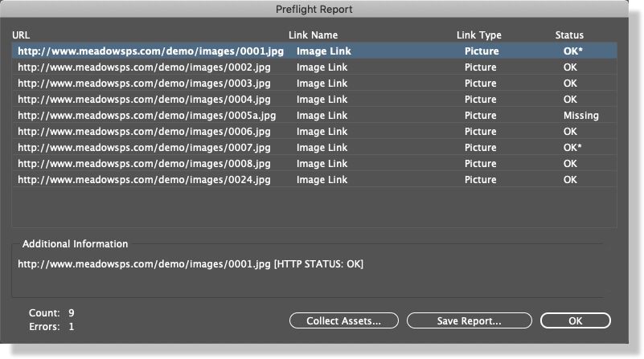Sort the list by the URL column header
This screenshot has height=359, width=644.
click(20, 35)
